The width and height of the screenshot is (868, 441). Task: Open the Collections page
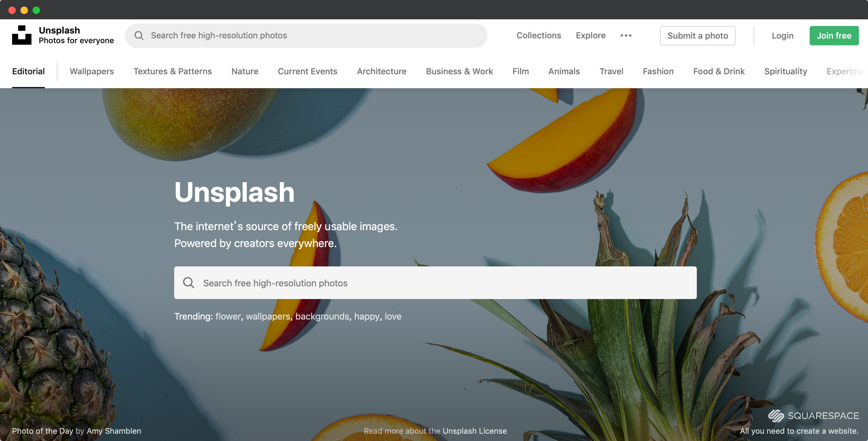coord(538,35)
